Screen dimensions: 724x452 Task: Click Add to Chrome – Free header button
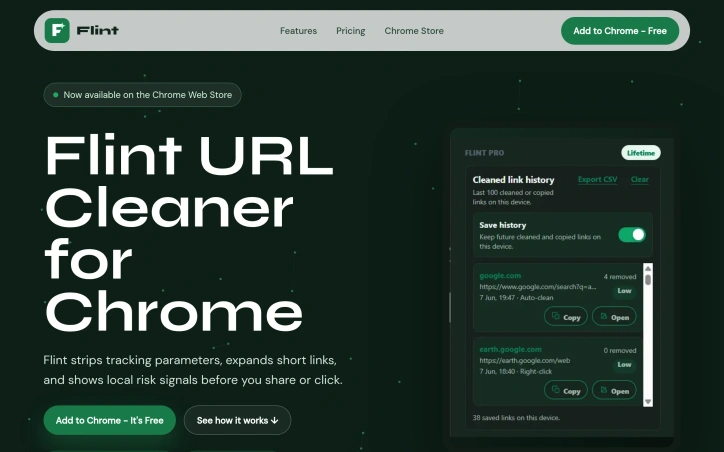(620, 31)
